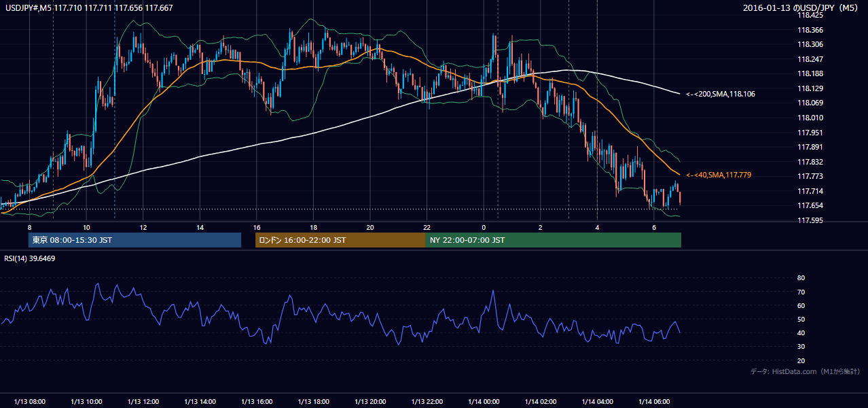868x408 pixels.
Task: Click the RSI(14) 39.6469 indicator label
Action: [30, 258]
